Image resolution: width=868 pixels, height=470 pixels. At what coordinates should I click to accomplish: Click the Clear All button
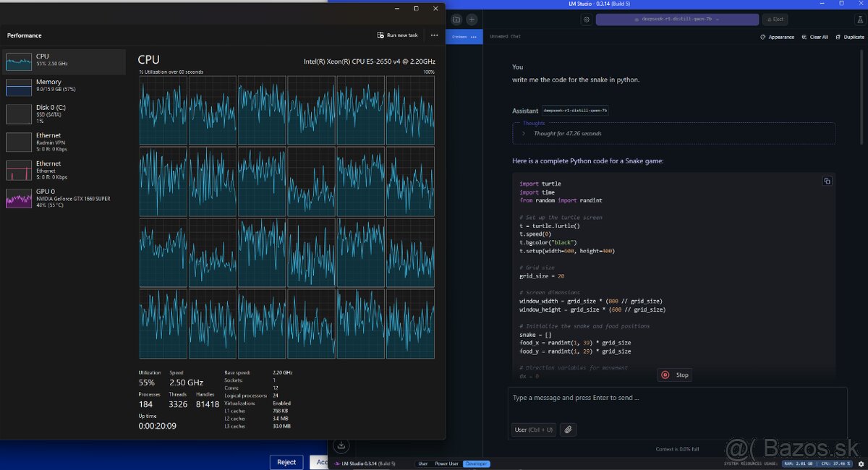point(814,37)
